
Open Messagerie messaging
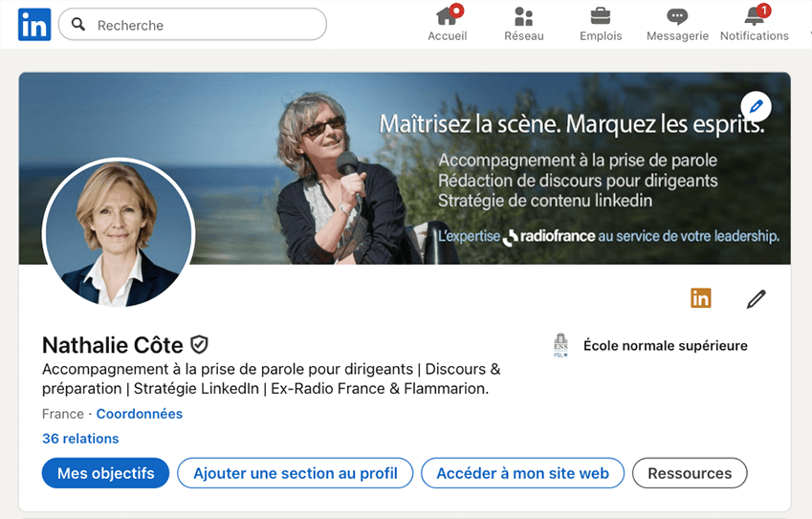click(677, 24)
